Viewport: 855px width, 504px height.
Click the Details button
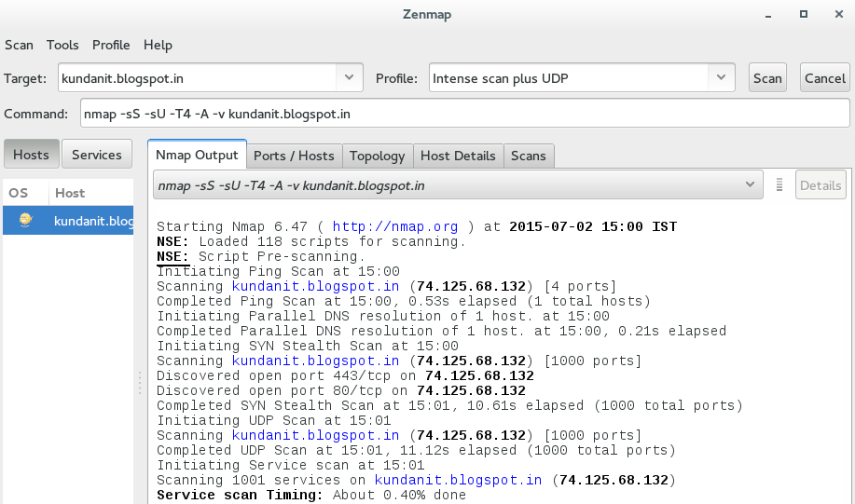821,185
